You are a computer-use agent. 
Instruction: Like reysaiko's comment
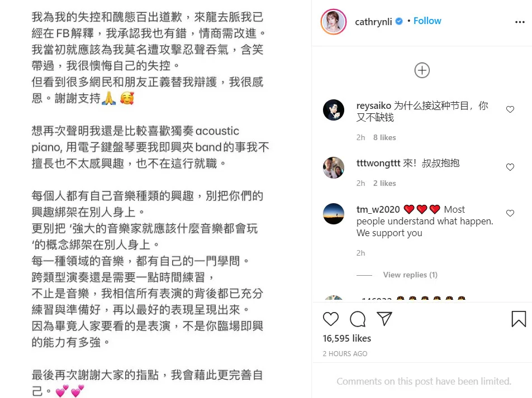click(510, 109)
